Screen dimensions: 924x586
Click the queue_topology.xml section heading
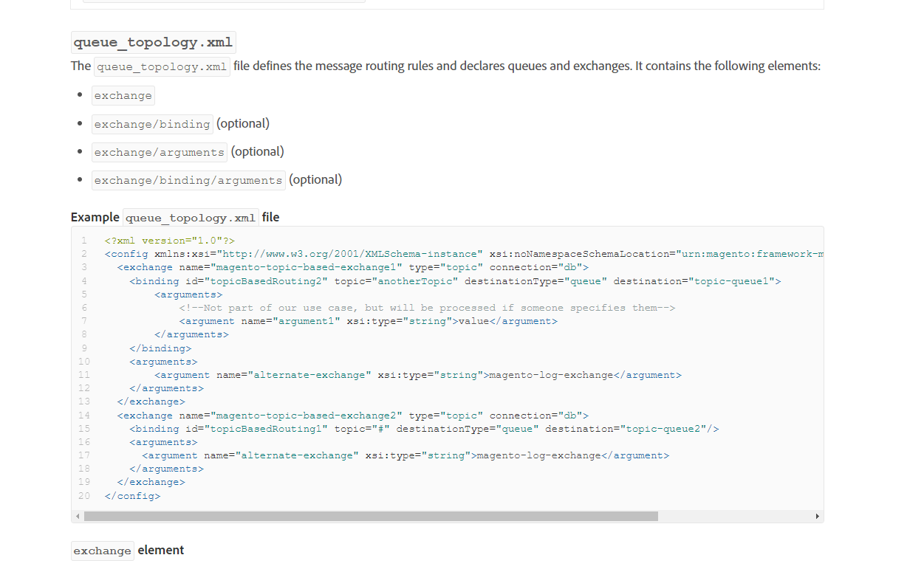coord(154,42)
